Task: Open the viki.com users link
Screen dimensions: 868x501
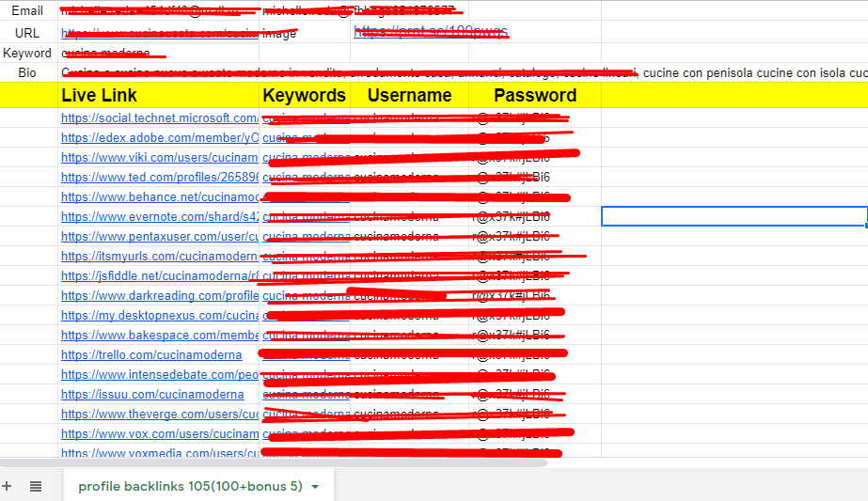Action: tap(160, 157)
